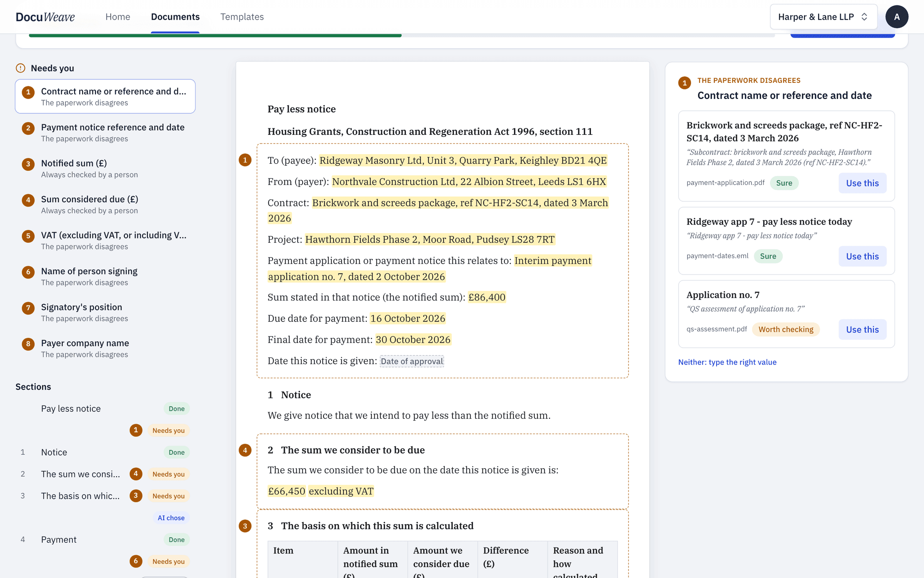
Task: Click the highlighted £86,400 notified sum
Action: tap(487, 297)
